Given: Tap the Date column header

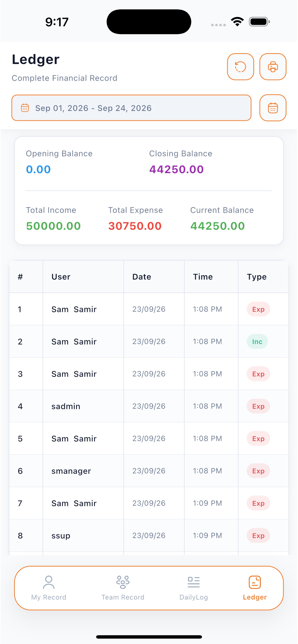Looking at the screenshot, I should [142, 277].
